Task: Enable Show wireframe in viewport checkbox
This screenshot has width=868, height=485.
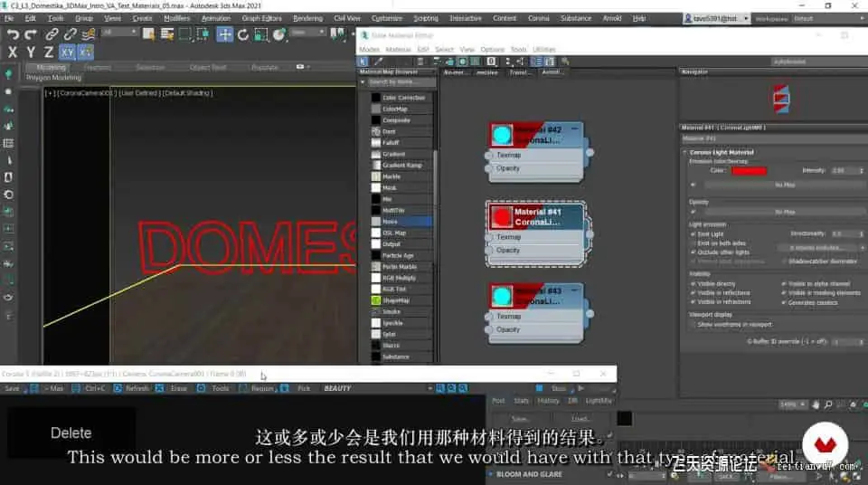Action: [x=693, y=325]
